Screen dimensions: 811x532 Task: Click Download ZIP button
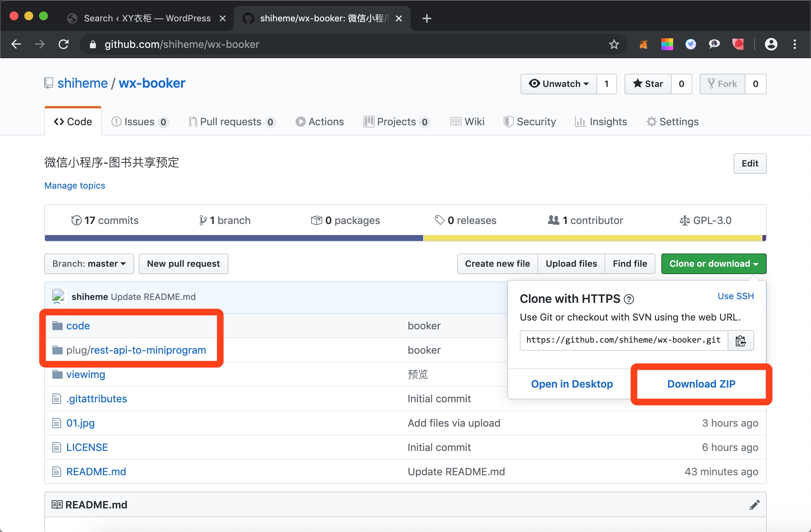[x=701, y=384]
